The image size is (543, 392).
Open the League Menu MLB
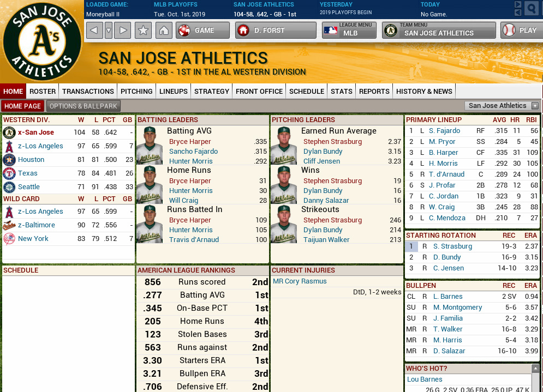pyautogui.click(x=349, y=31)
